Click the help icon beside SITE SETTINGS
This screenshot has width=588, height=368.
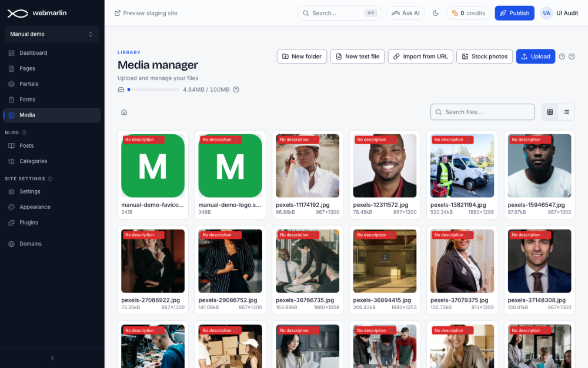coord(50,179)
